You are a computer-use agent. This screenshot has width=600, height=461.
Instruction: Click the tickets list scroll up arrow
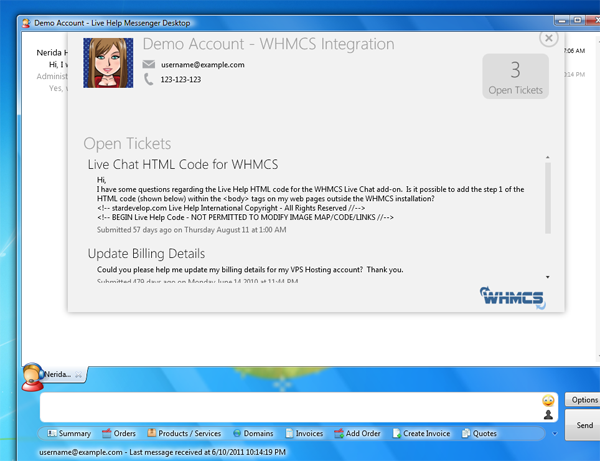548,157
